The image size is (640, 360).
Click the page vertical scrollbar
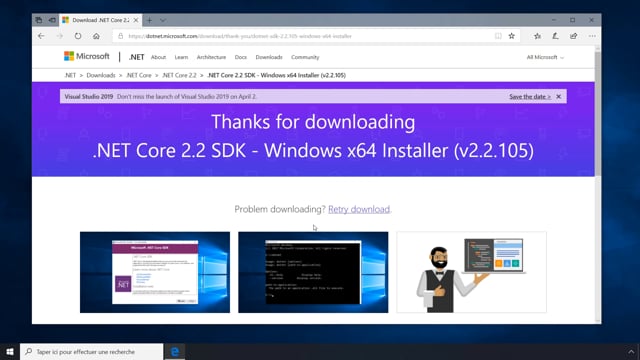click(598, 114)
